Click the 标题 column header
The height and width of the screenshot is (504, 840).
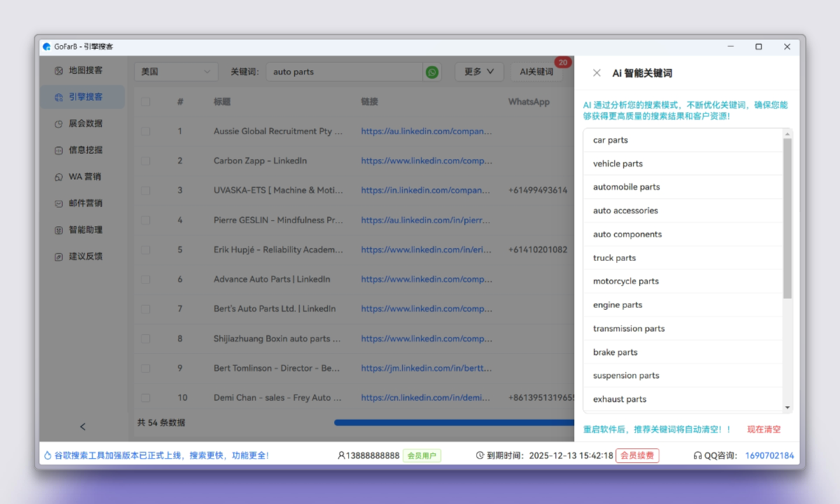(x=222, y=102)
